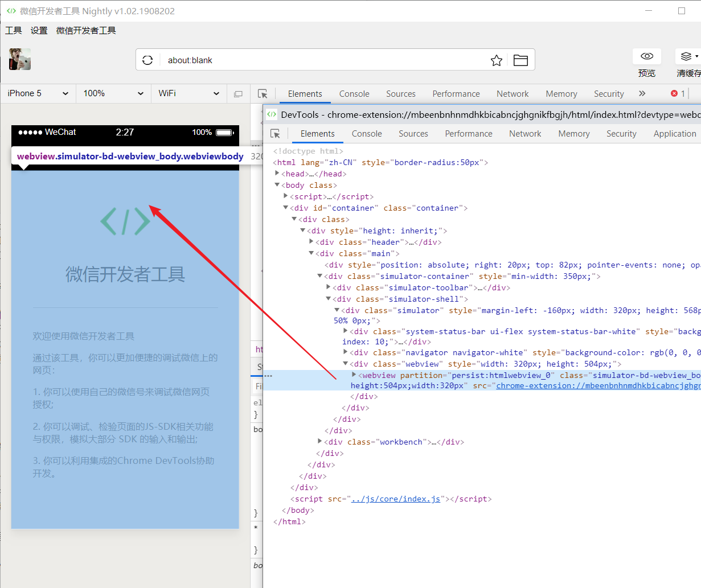Open the 设置 menu

(x=39, y=31)
